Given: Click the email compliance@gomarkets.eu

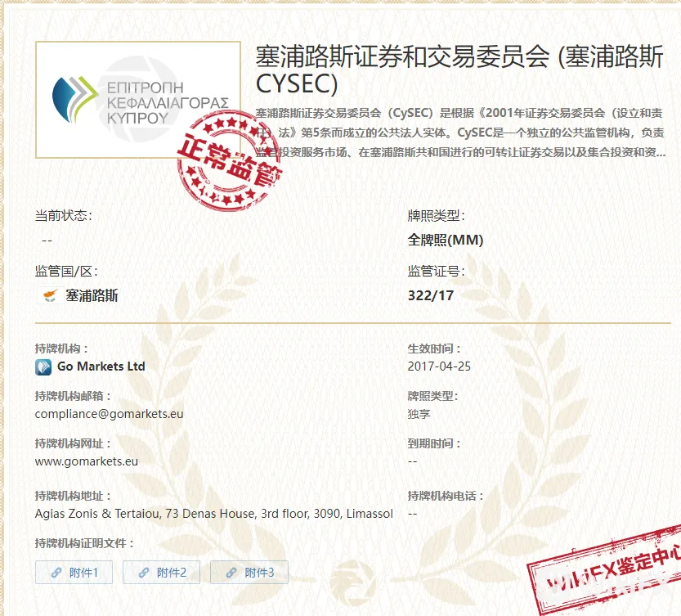Looking at the screenshot, I should [x=109, y=414].
